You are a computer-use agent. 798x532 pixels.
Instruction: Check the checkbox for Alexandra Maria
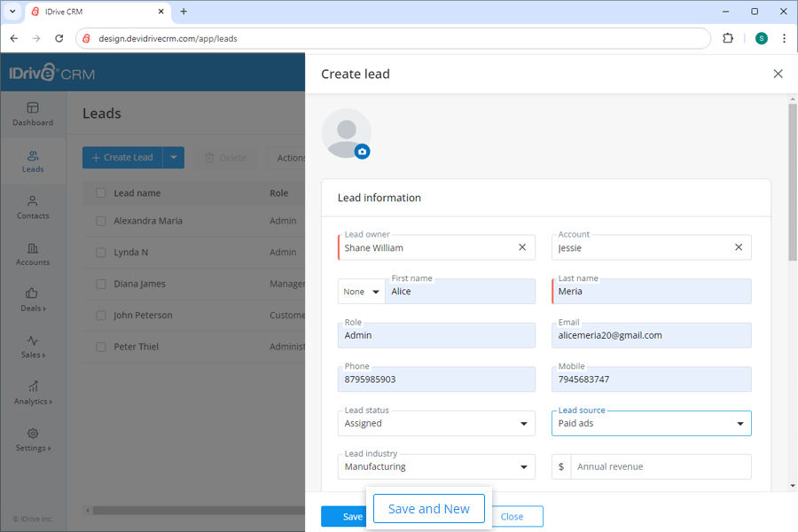click(x=100, y=221)
